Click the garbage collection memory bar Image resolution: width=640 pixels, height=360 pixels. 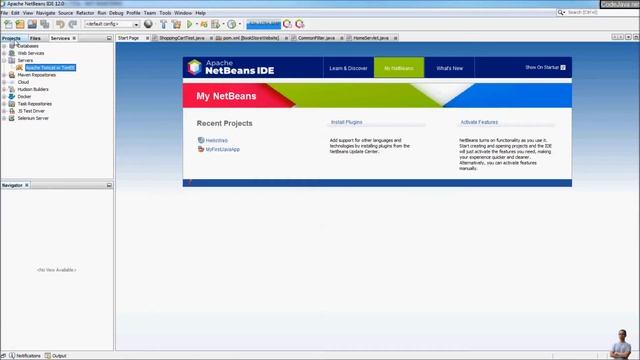[x=263, y=24]
